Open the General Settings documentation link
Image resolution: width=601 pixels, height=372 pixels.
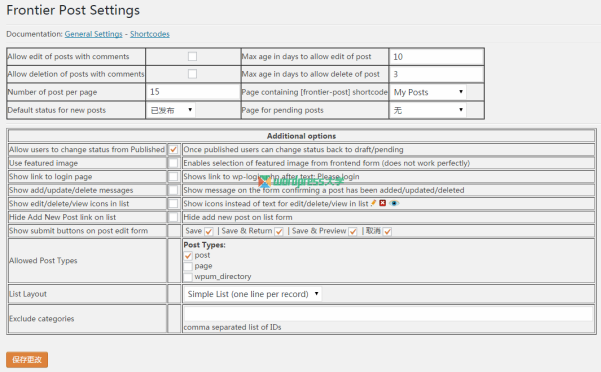(x=94, y=34)
